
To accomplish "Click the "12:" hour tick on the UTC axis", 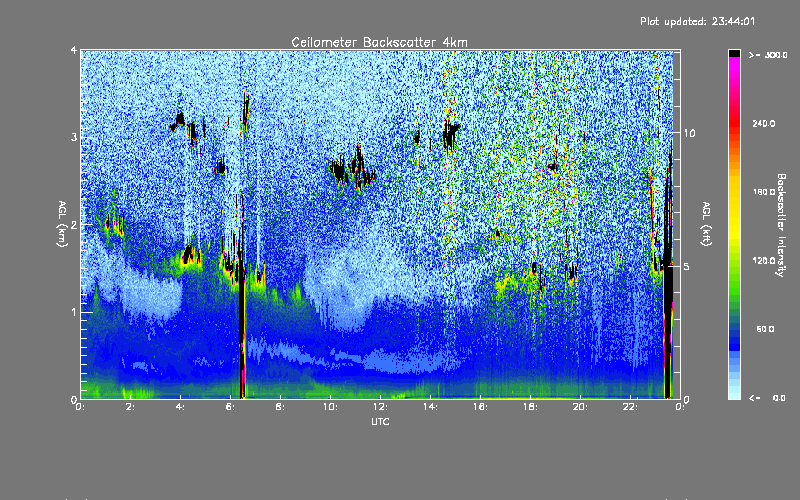I will (381, 407).
